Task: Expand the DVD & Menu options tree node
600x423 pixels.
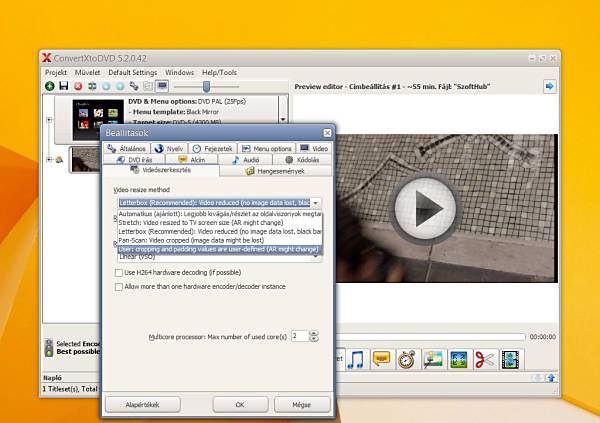Action: [49, 120]
